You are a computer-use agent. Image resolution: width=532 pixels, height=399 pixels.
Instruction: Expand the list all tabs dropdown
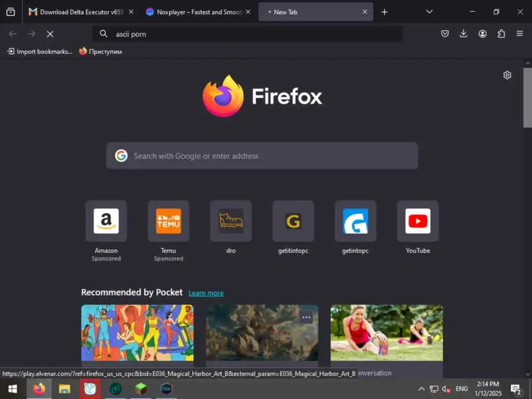(x=429, y=12)
